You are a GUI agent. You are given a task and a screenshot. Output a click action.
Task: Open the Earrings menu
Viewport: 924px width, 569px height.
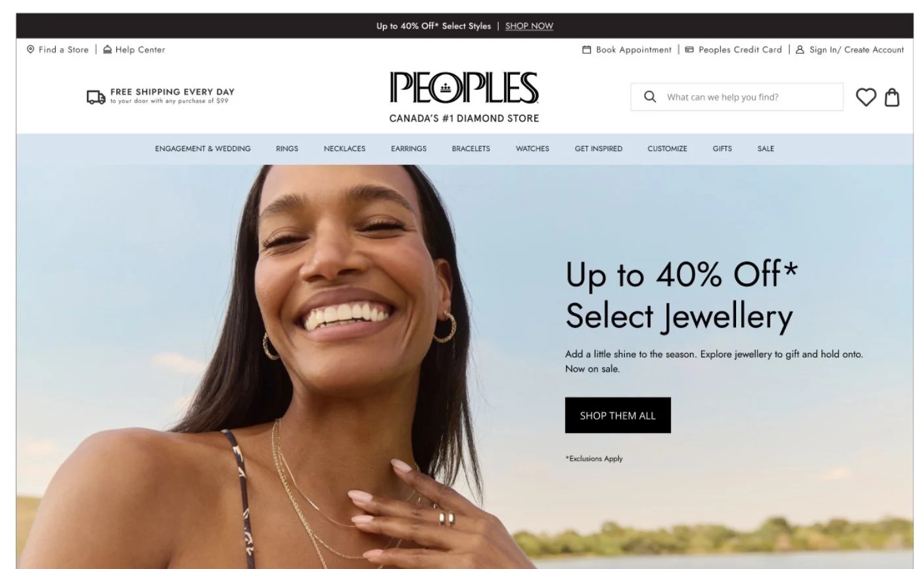pyautogui.click(x=409, y=148)
